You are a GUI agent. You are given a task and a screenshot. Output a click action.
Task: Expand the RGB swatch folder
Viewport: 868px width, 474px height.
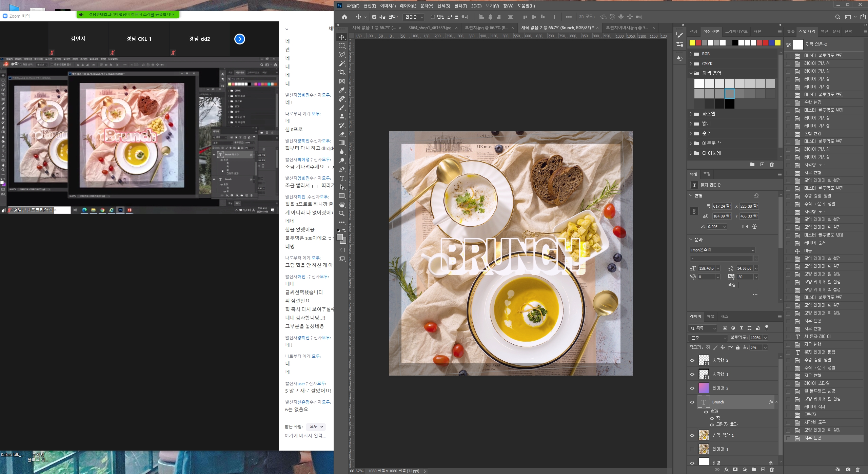[691, 54]
